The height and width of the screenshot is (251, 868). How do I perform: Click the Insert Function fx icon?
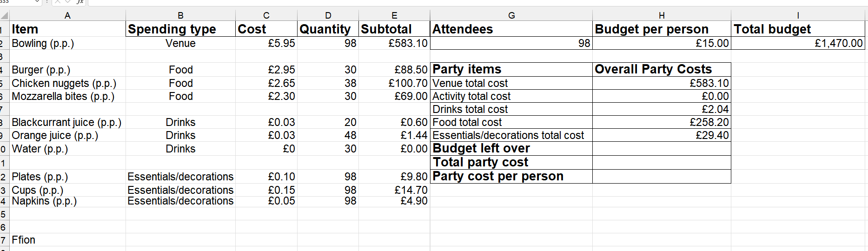coord(80,2)
